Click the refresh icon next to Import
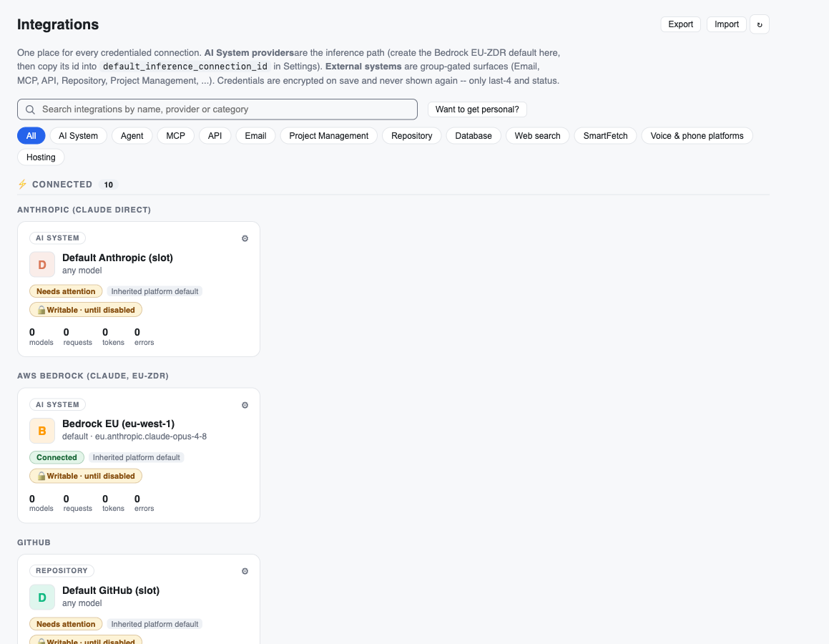 click(759, 24)
